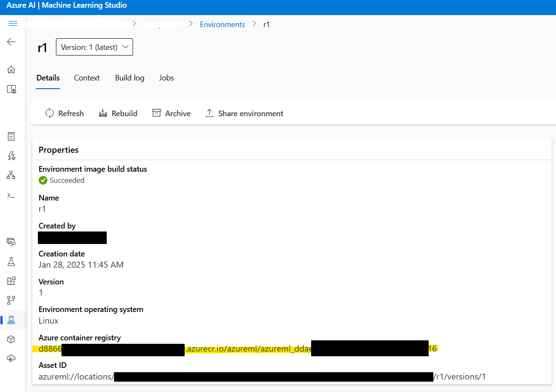Click the highlighted Azure container registry value
The image size is (556, 392).
pyautogui.click(x=235, y=349)
